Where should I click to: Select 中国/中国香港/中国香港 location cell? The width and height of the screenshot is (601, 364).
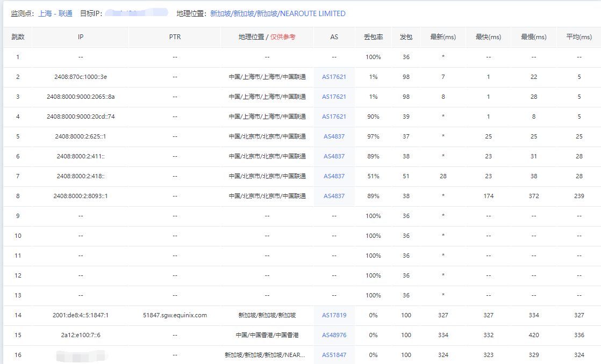(x=267, y=336)
